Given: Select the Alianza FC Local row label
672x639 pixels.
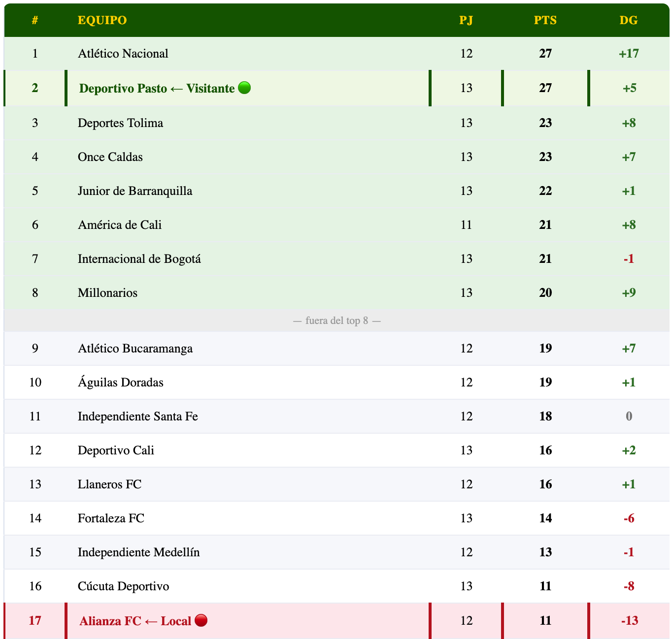Looking at the screenshot, I should pos(135,621).
